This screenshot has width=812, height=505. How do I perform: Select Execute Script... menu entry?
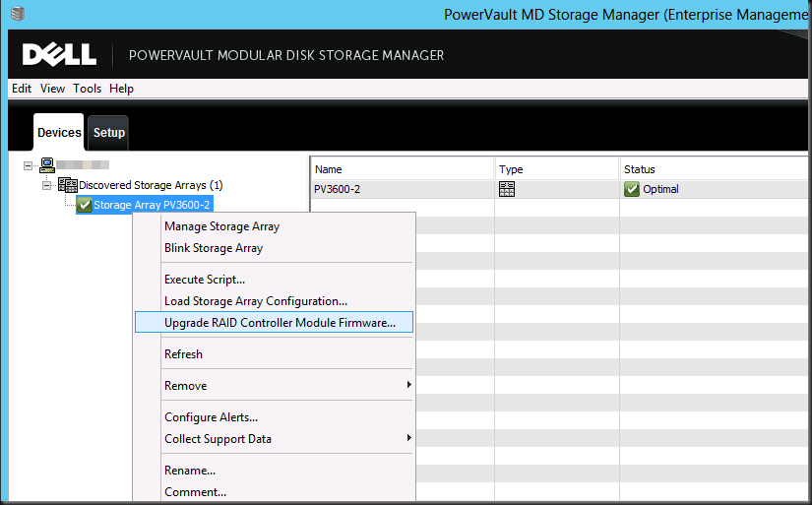click(x=274, y=280)
